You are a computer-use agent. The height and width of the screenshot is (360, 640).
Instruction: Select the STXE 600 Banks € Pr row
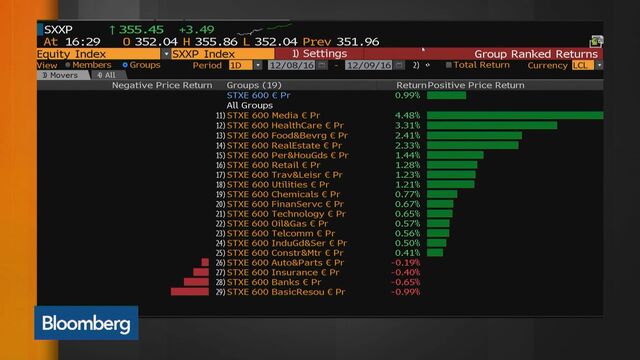(273, 282)
